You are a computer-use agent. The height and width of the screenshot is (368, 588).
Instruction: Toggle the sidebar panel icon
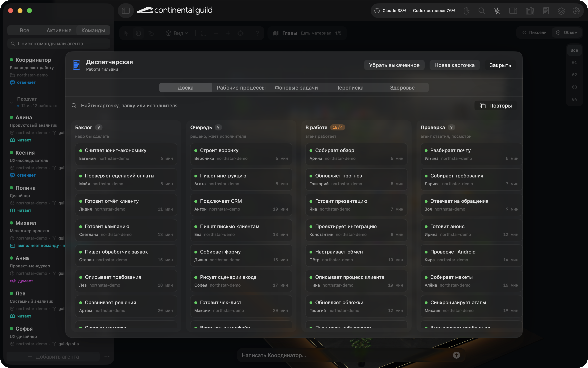tap(126, 11)
